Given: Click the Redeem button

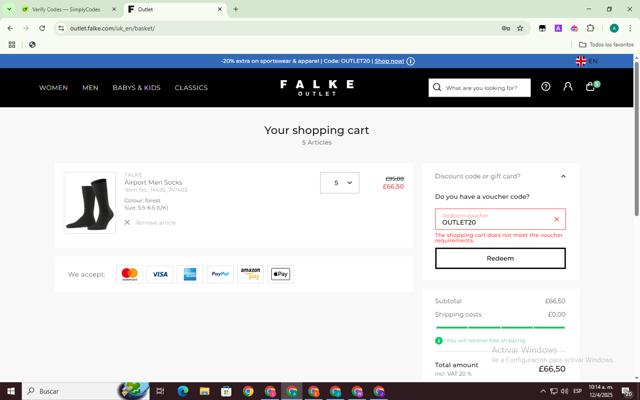Looking at the screenshot, I should [500, 258].
